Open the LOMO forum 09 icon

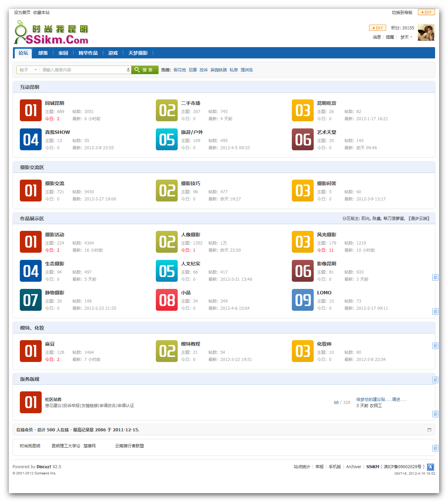point(303,300)
